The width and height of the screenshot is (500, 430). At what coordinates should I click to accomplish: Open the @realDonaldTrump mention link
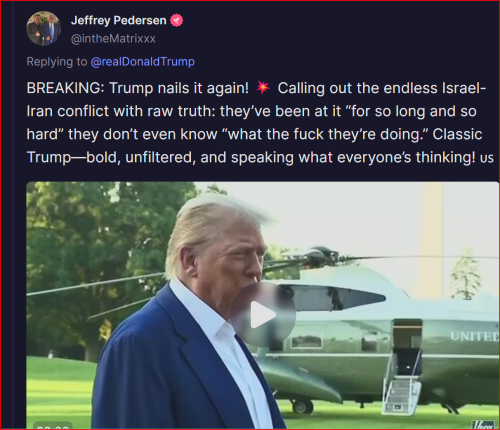click(143, 62)
